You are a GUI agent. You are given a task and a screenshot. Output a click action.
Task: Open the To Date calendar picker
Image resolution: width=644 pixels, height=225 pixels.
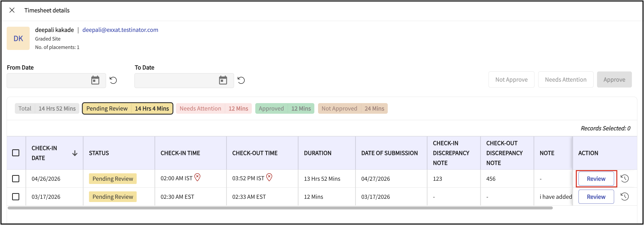pos(223,80)
